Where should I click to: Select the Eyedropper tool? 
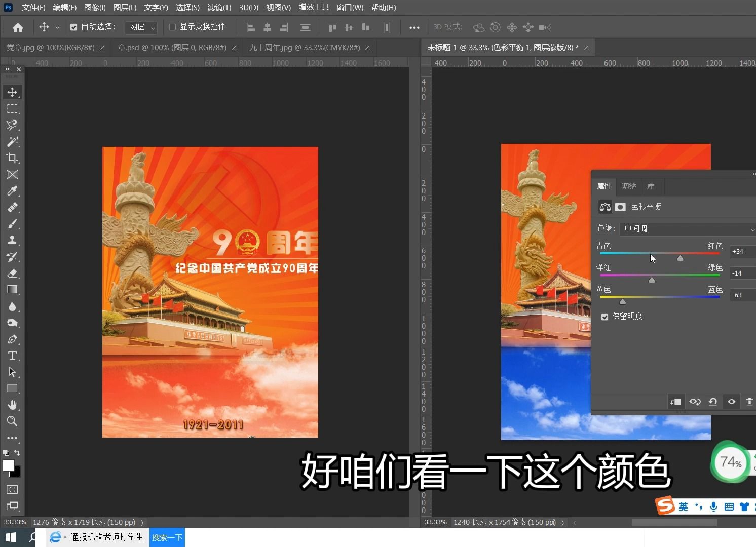(12, 190)
